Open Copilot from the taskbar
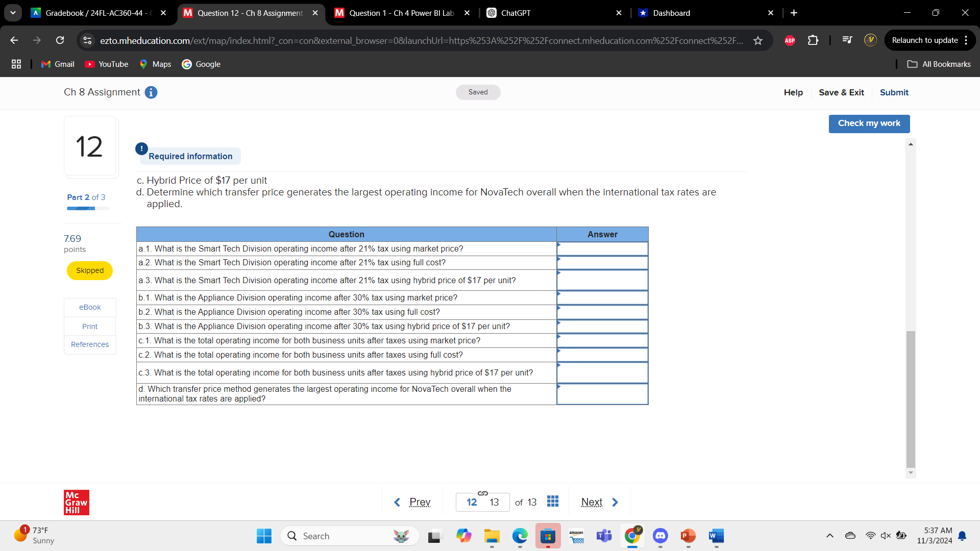Screen dimensions: 980x551 tap(463, 536)
